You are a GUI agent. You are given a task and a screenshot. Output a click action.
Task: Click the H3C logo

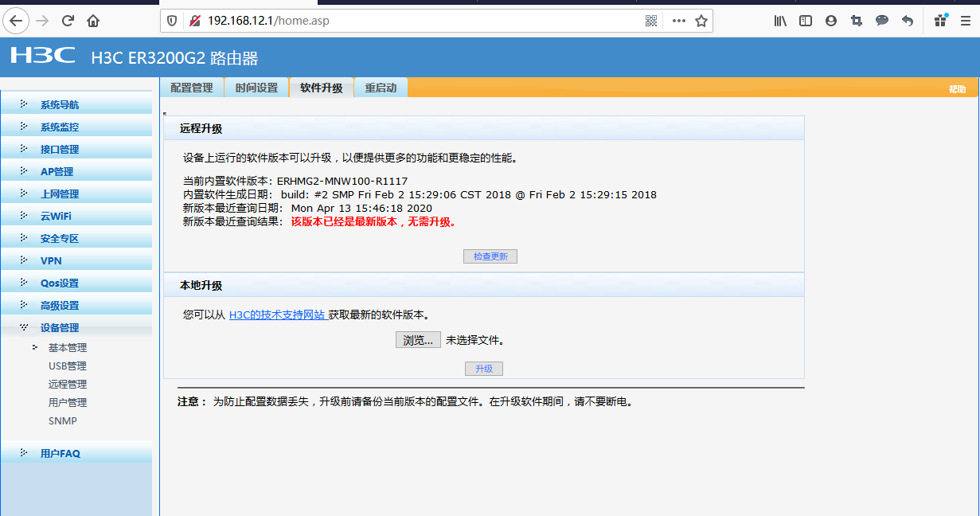pos(43,56)
